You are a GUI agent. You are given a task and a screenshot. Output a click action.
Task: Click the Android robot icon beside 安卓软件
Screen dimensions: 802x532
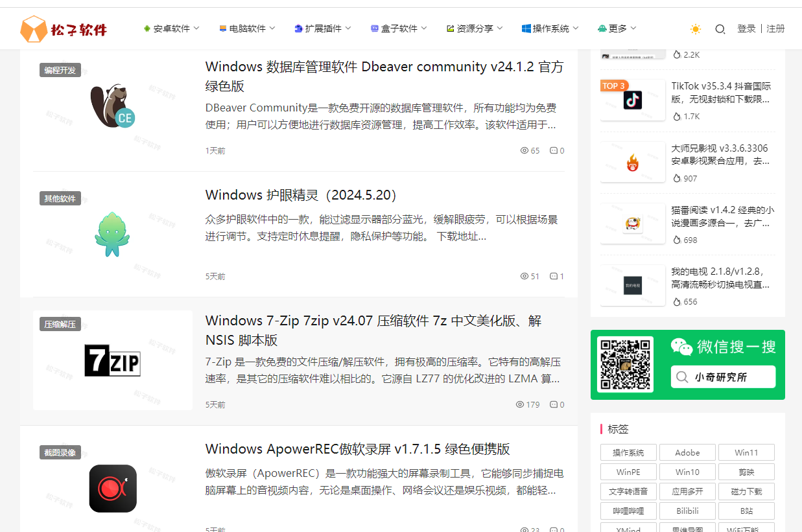coord(147,29)
